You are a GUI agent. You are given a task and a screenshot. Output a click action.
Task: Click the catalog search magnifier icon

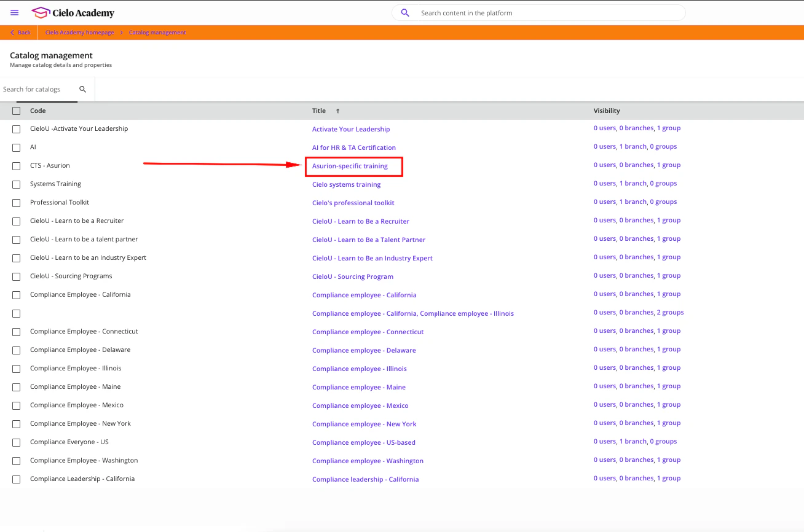[82, 88]
